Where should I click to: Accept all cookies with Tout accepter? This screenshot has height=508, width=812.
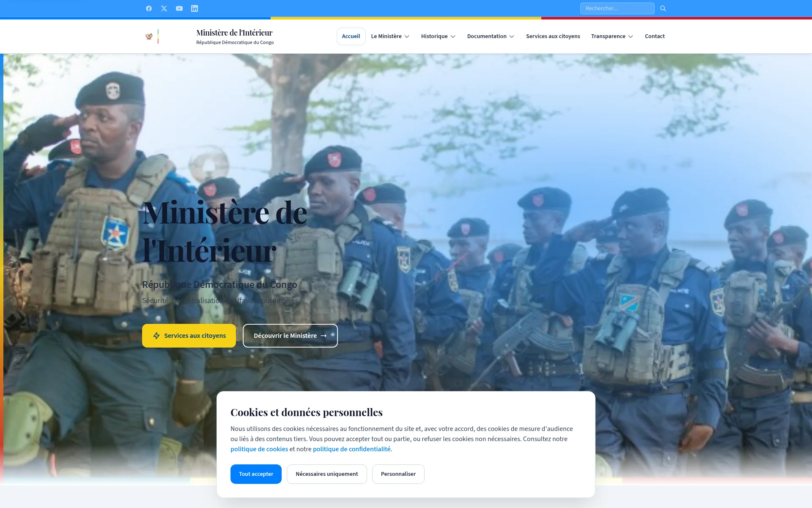point(256,474)
